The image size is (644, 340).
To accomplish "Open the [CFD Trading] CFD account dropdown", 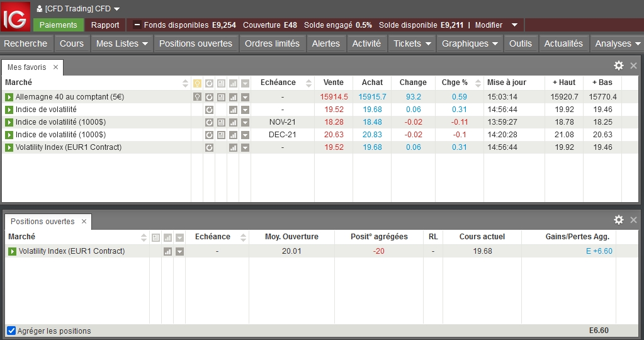I will pyautogui.click(x=116, y=9).
